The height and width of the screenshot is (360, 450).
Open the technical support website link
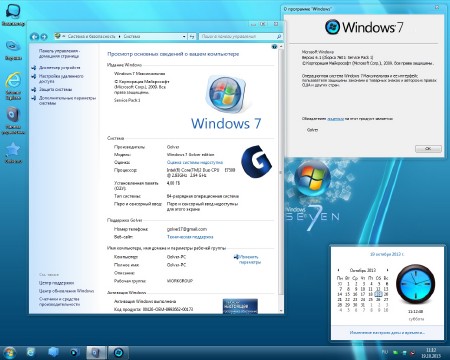pos(190,237)
